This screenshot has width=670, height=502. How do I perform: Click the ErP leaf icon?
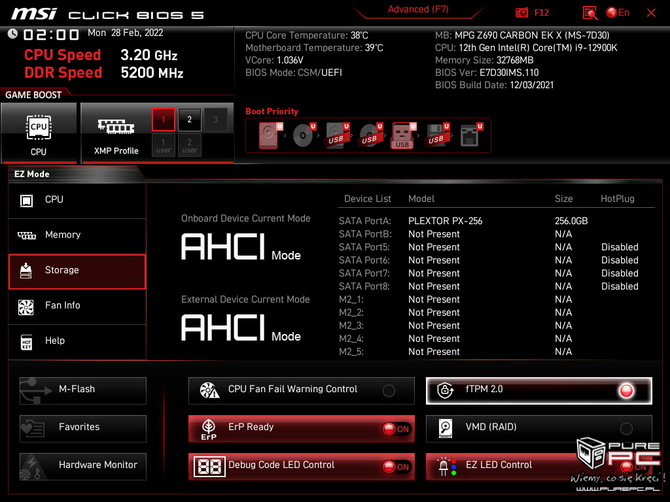pyautogui.click(x=209, y=429)
